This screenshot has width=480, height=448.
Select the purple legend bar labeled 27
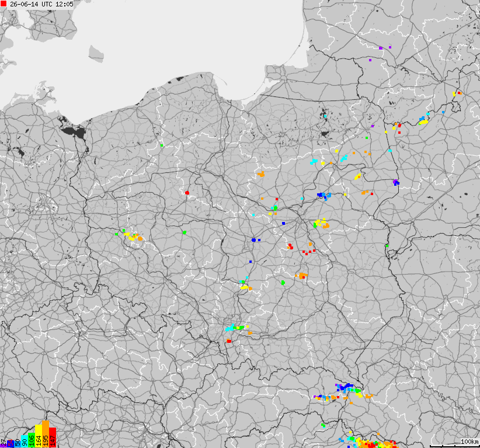point(4,446)
